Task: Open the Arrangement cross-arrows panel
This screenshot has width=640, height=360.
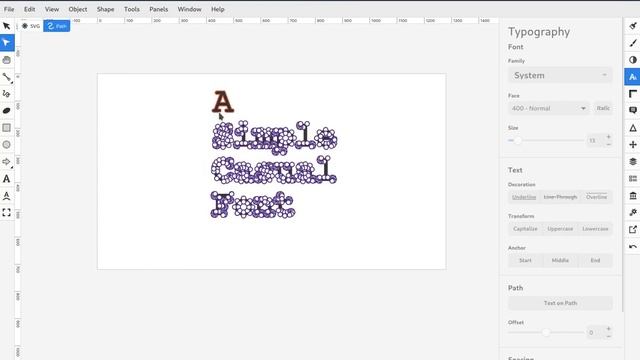Action: (x=633, y=144)
